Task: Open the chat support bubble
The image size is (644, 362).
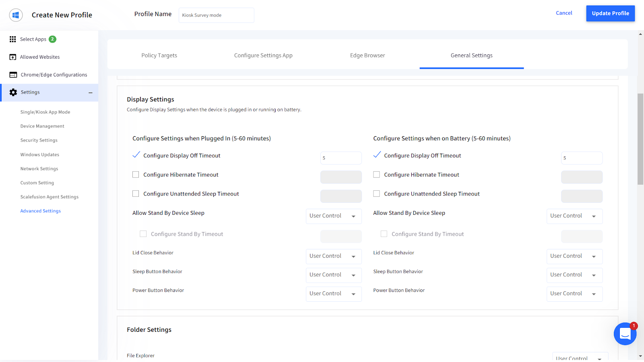Action: pyautogui.click(x=625, y=334)
